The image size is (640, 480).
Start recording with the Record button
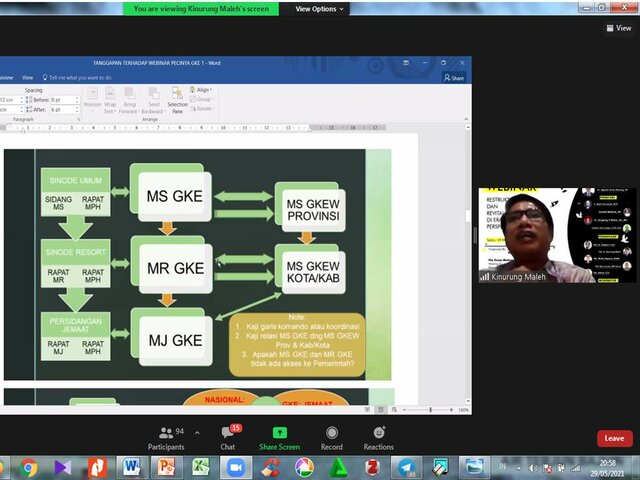pyautogui.click(x=331, y=438)
